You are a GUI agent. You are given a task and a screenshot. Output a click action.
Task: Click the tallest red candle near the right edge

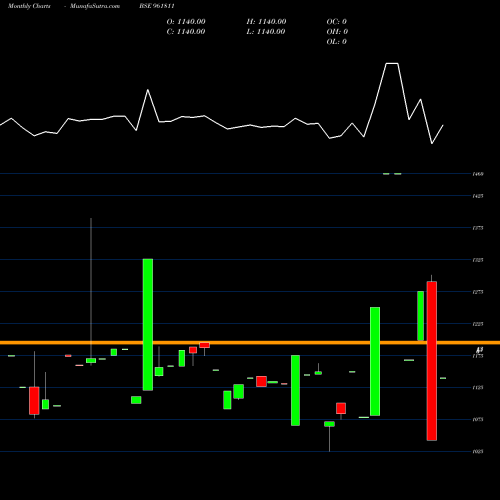point(432,361)
